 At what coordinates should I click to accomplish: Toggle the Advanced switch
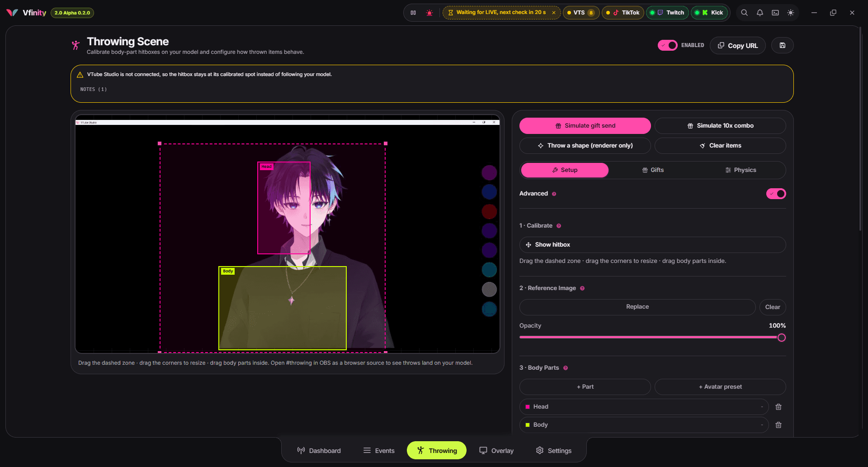[776, 194]
